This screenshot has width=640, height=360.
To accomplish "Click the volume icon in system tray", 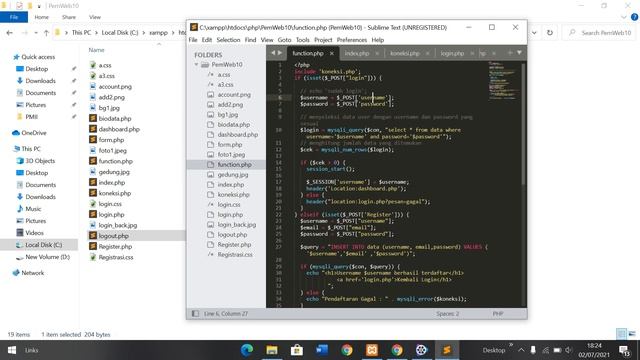I will [x=569, y=350].
